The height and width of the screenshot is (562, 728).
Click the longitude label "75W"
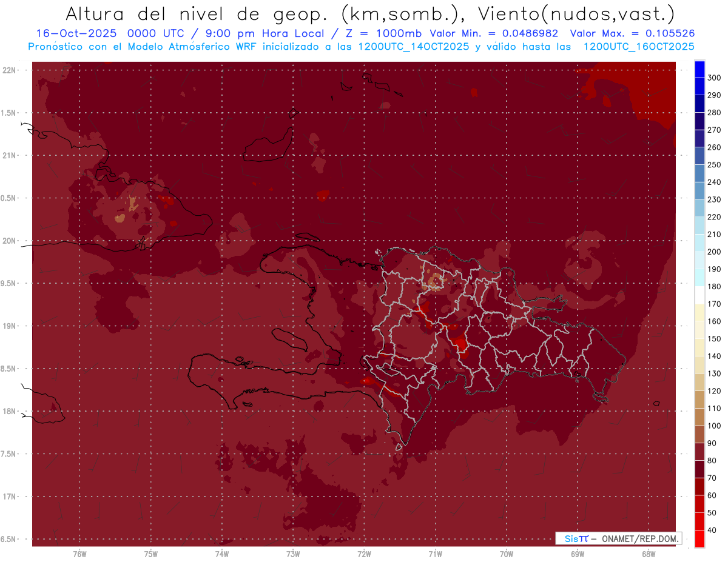150,555
